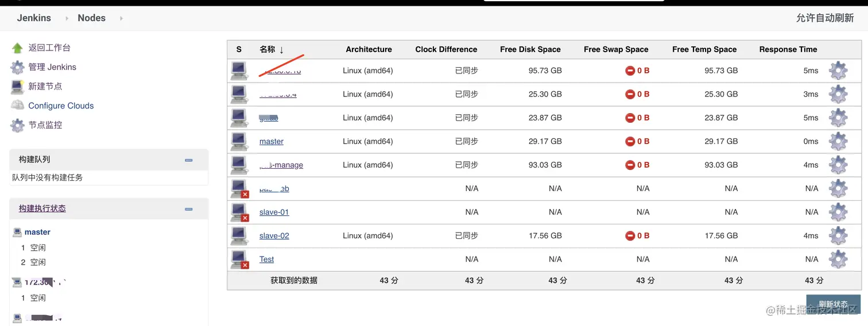Select 0ms response time in master row
This screenshot has height=326, width=868.
click(811, 141)
